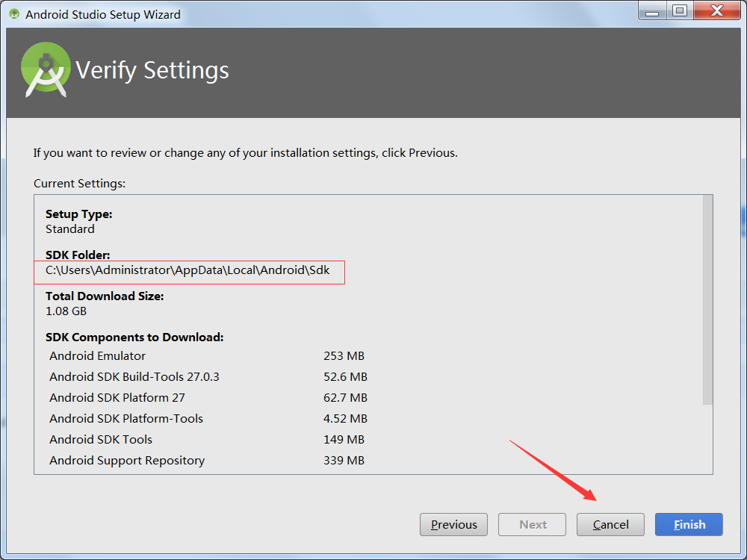Viewport: 747px width, 560px height.
Task: Click the 'Verify Settings' page title
Action: (152, 70)
